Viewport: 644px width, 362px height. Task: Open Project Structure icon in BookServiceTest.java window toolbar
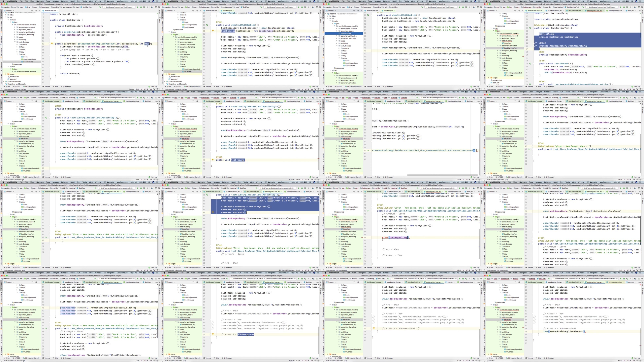(635, 7)
